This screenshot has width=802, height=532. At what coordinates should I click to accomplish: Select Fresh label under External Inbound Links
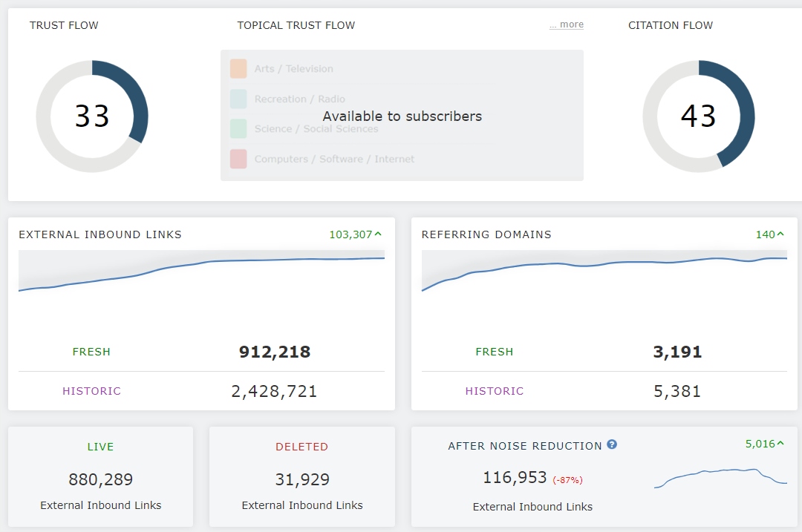(x=91, y=352)
